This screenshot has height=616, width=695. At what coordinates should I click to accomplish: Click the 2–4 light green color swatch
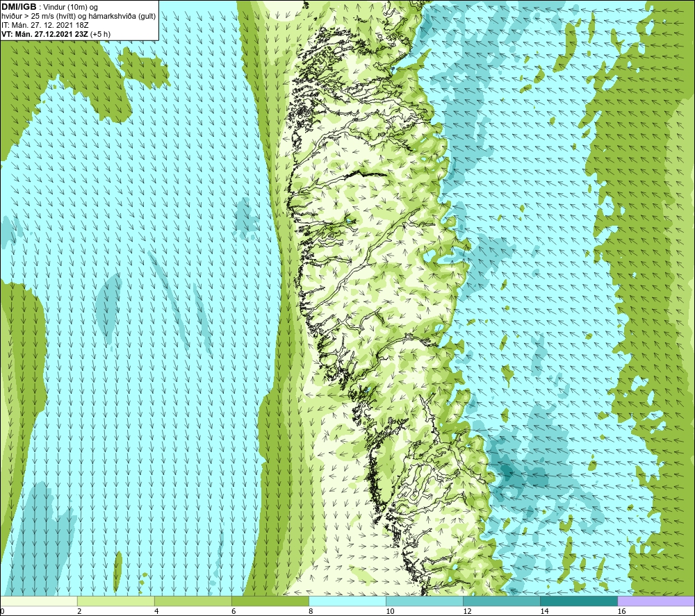coord(115,601)
